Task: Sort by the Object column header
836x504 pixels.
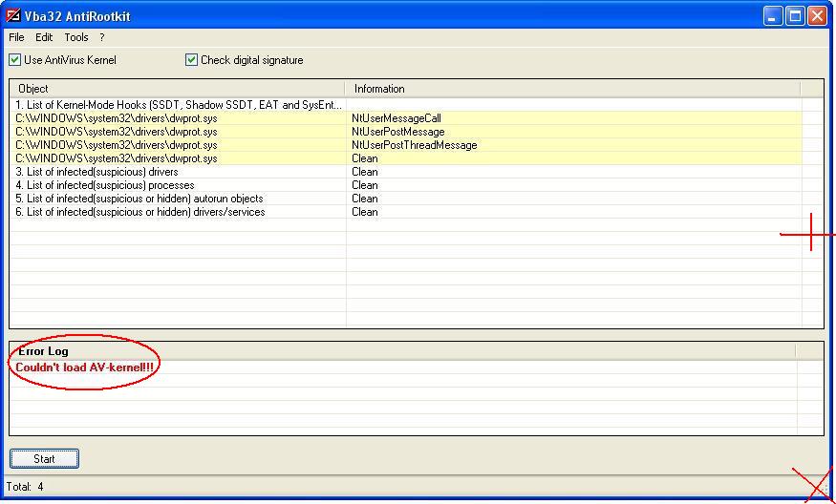Action: pyautogui.click(x=177, y=89)
